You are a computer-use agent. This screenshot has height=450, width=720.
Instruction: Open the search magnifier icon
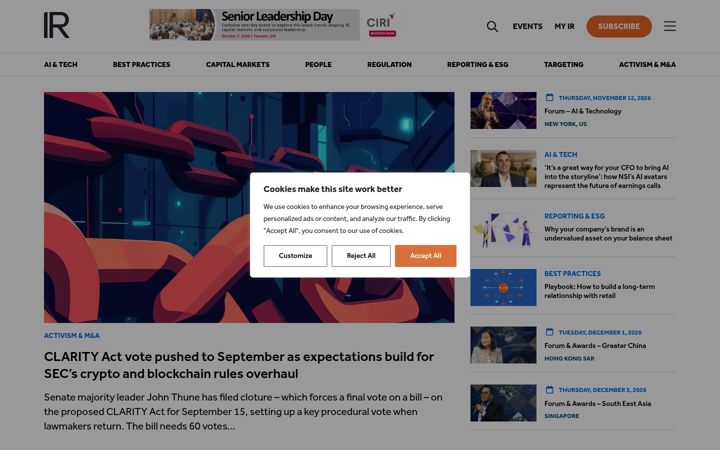tap(492, 26)
